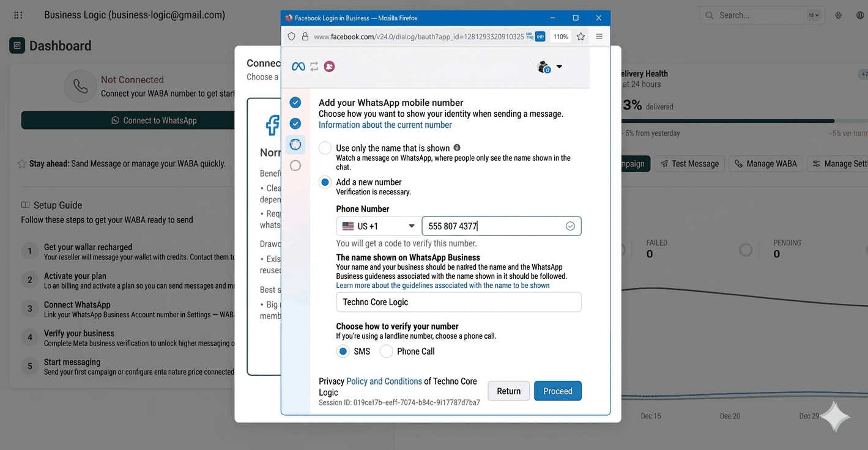
Task: Open the account dropdown arrow beside the avatar
Action: point(559,67)
